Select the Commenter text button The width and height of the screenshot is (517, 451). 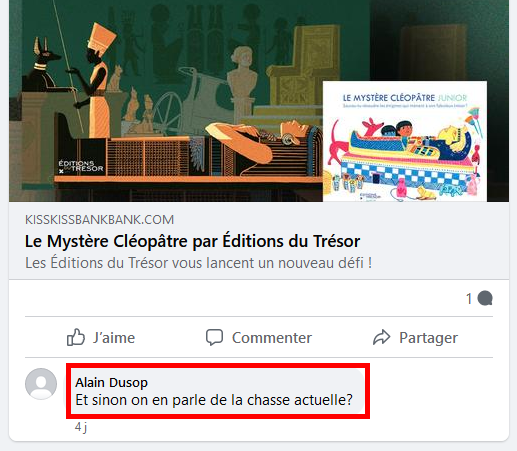click(x=272, y=338)
